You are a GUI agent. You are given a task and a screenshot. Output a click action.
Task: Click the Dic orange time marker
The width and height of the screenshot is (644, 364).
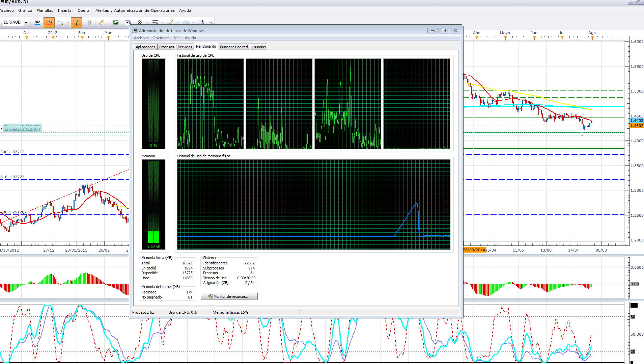pos(27,38)
